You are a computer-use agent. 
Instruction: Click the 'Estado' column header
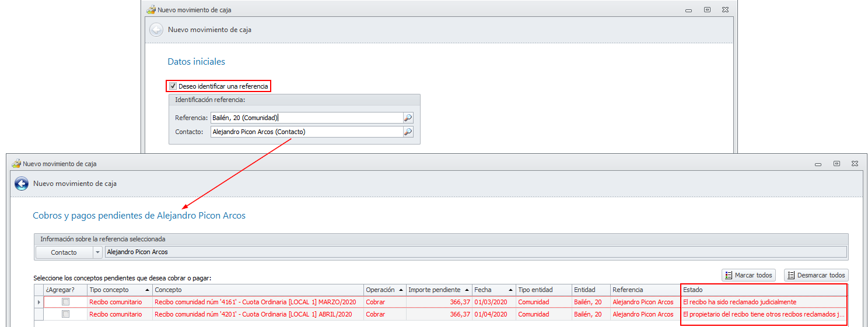[764, 290]
